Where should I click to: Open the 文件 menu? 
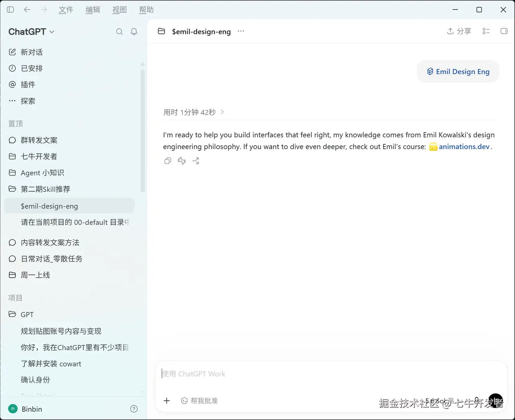click(66, 10)
